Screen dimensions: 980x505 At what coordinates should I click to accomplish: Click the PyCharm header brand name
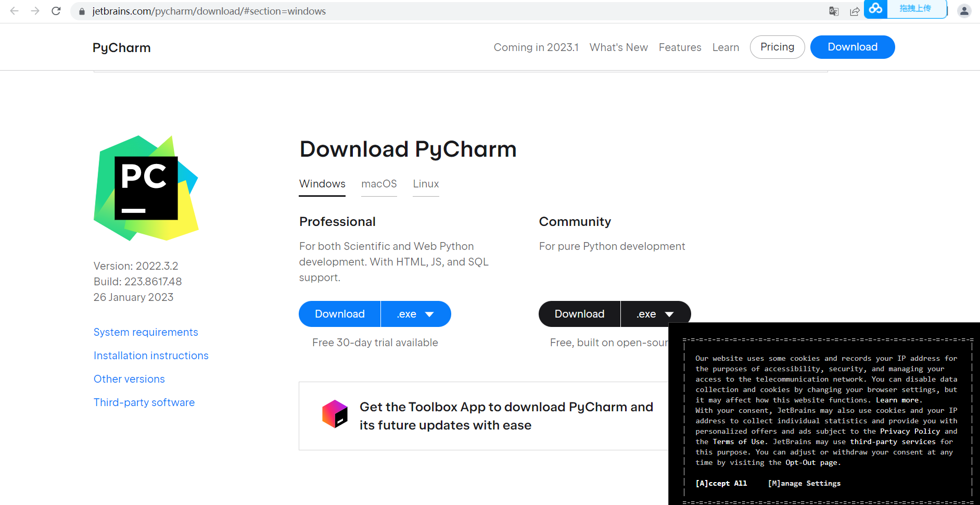[x=121, y=47]
